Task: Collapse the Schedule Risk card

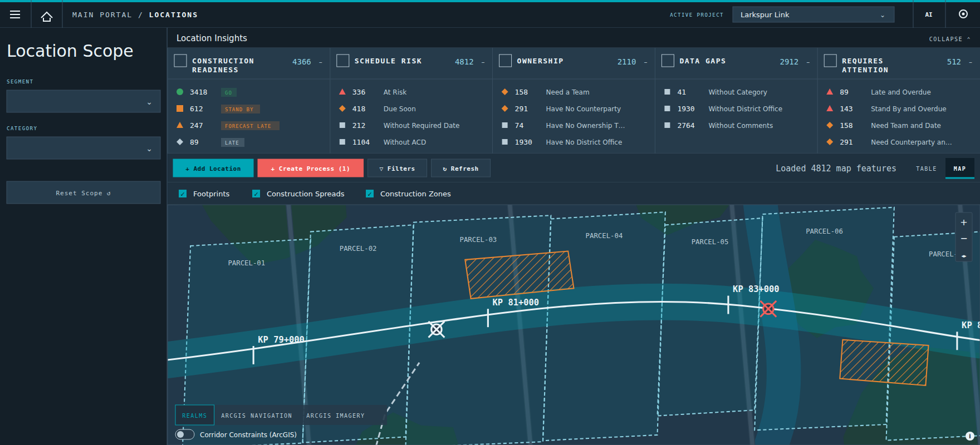Action: click(x=483, y=62)
